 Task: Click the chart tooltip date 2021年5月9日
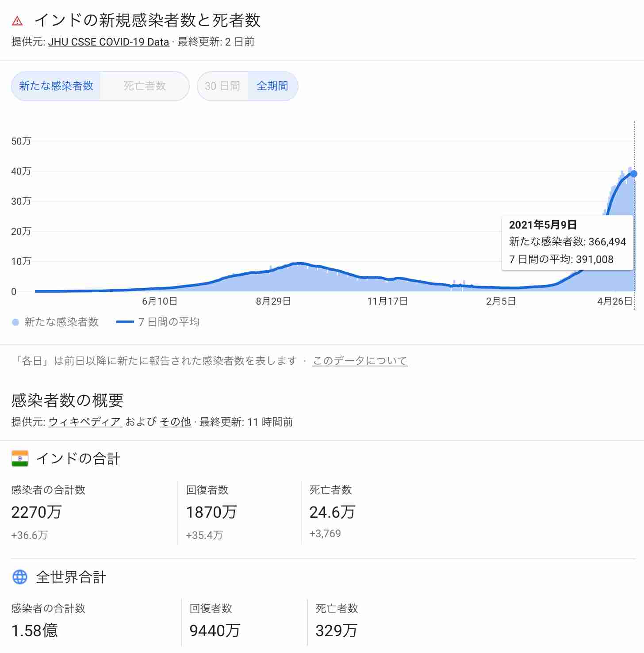[543, 225]
